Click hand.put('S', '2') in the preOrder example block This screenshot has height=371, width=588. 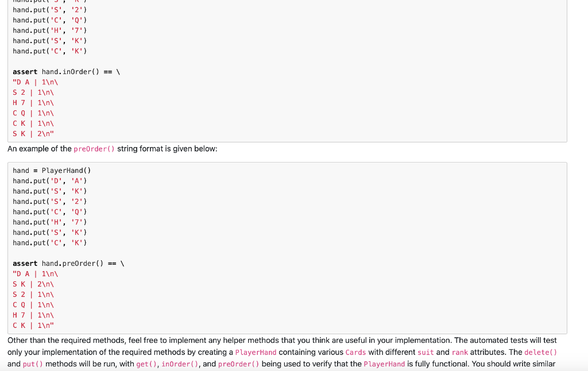(50, 202)
